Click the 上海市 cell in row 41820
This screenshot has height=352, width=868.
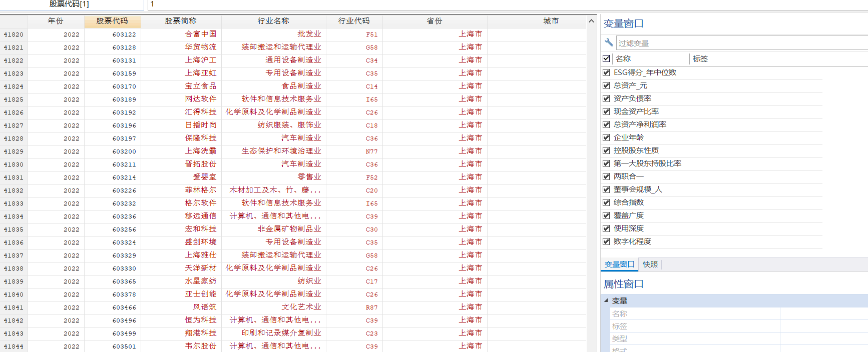point(471,34)
